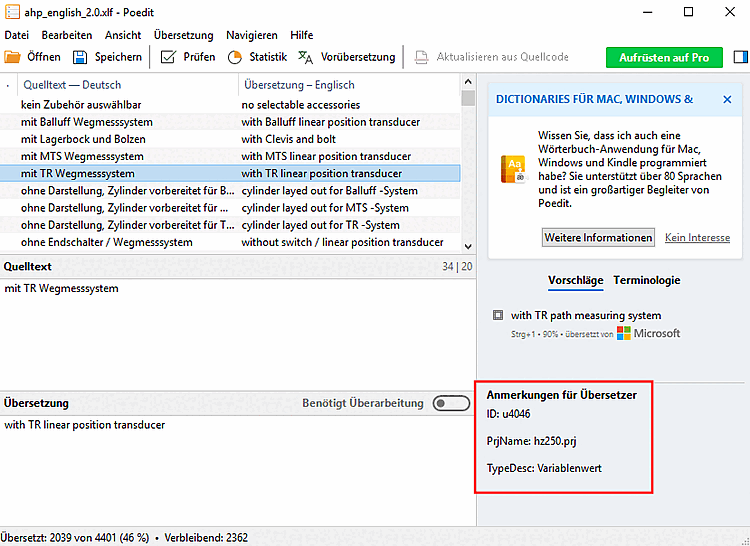Select highlighted row 'mit TR Wegmesssystem'

pos(230,174)
